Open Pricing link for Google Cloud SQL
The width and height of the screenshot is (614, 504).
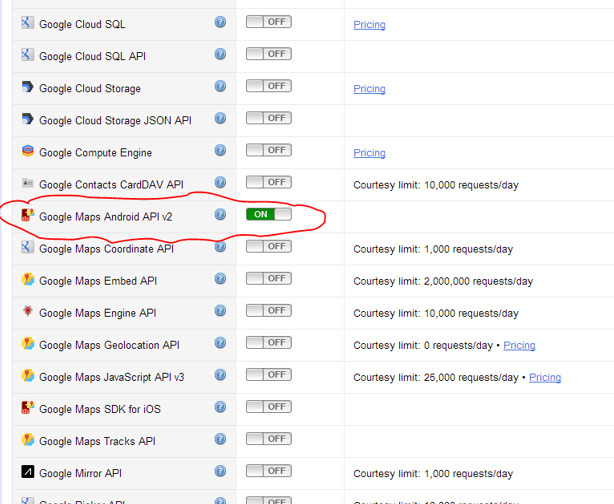click(x=369, y=25)
